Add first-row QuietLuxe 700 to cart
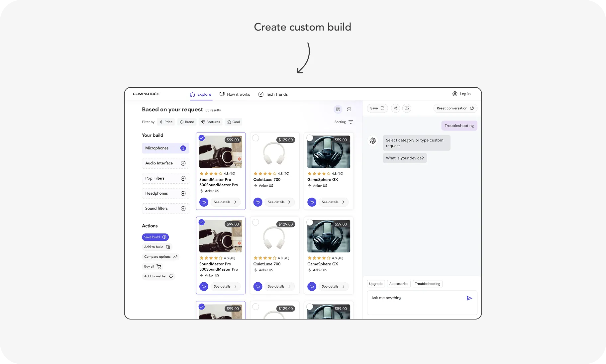 [258, 202]
